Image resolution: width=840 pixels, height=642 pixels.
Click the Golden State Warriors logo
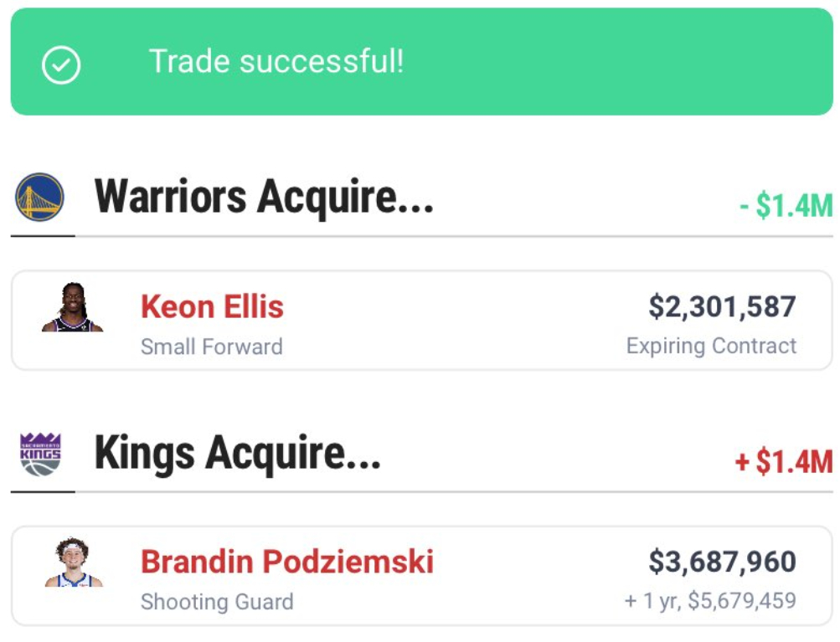pos(39,197)
